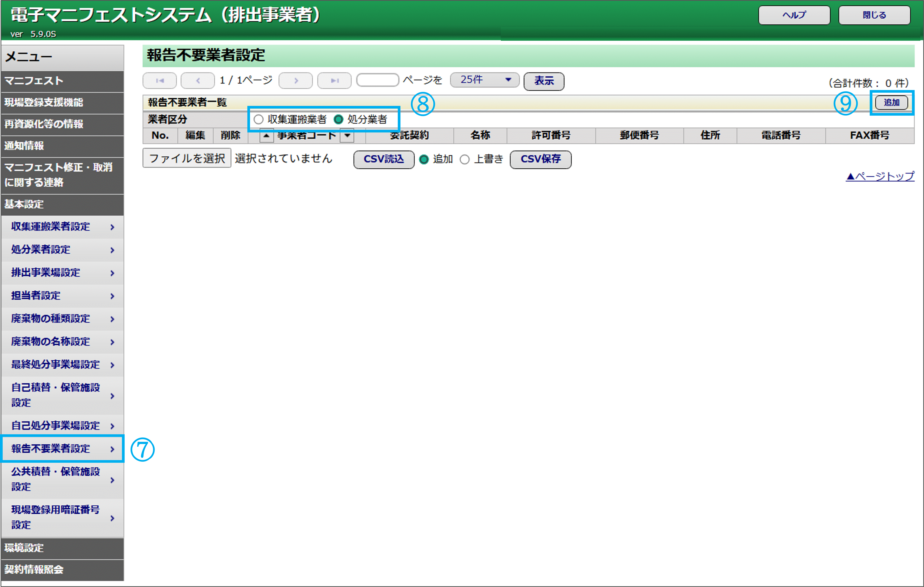
Task: Click next page arrow icon
Action: tap(296, 81)
